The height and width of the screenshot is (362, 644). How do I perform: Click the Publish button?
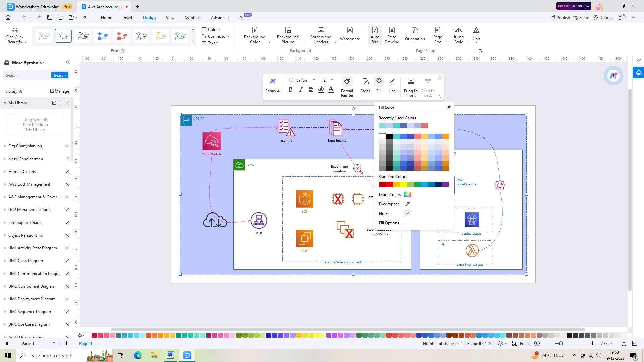[x=560, y=17]
